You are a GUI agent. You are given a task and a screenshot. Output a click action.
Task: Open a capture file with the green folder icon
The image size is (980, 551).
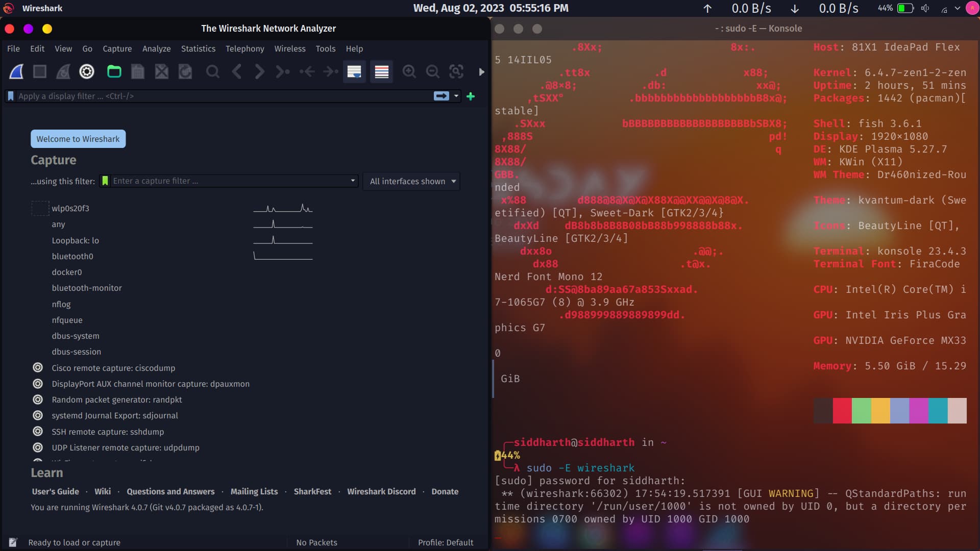tap(114, 72)
